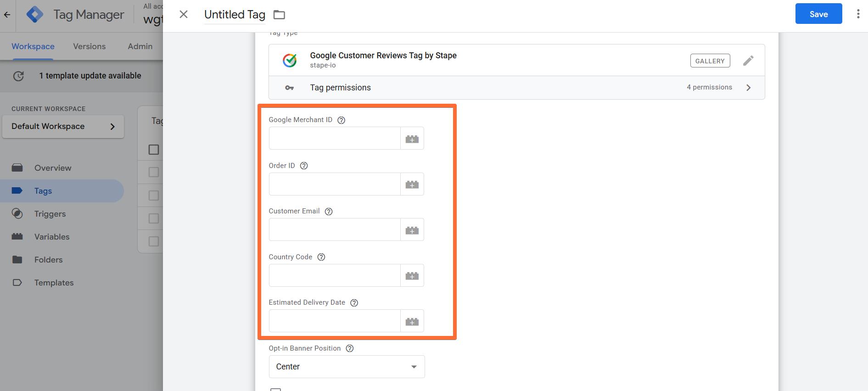This screenshot has height=391, width=868.
Task: Switch to the Admin tab
Action: 140,46
